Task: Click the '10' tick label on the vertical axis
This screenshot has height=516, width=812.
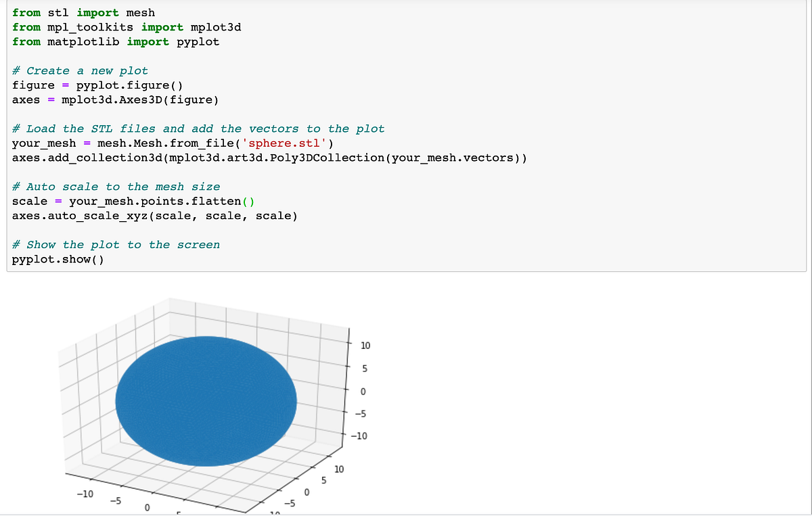Action: [365, 345]
